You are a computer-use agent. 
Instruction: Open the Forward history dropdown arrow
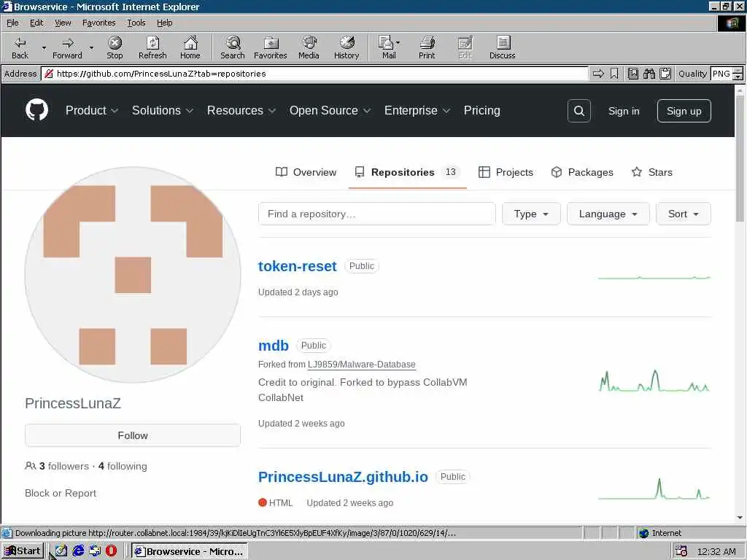tap(91, 47)
